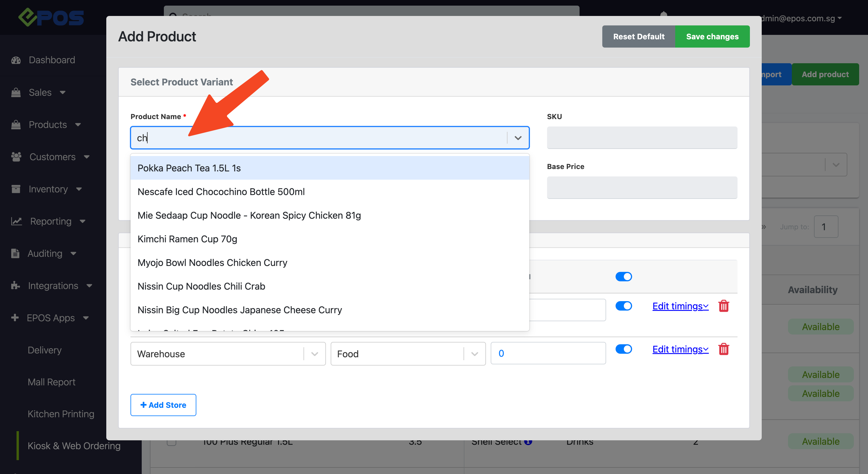
Task: Click Save changes button
Action: (x=712, y=36)
